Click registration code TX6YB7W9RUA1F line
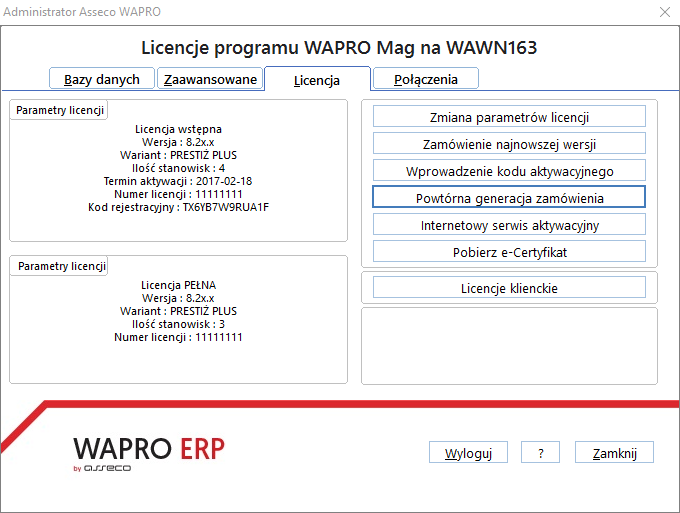Screen dimensions: 680x513 pyautogui.click(x=178, y=207)
